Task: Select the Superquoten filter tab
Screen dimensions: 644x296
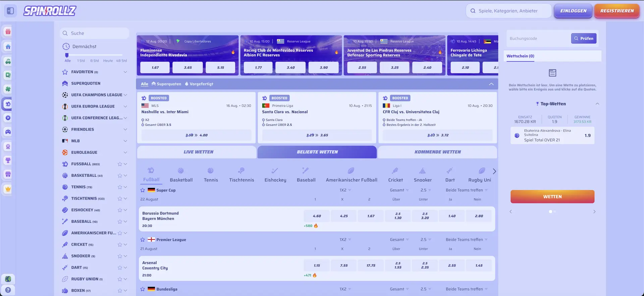Action: click(x=166, y=84)
